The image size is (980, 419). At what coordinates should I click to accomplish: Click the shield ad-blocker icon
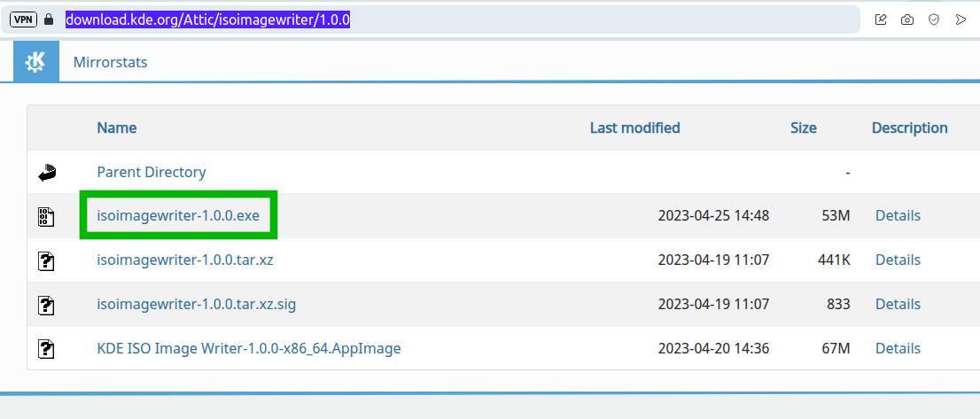tap(934, 20)
